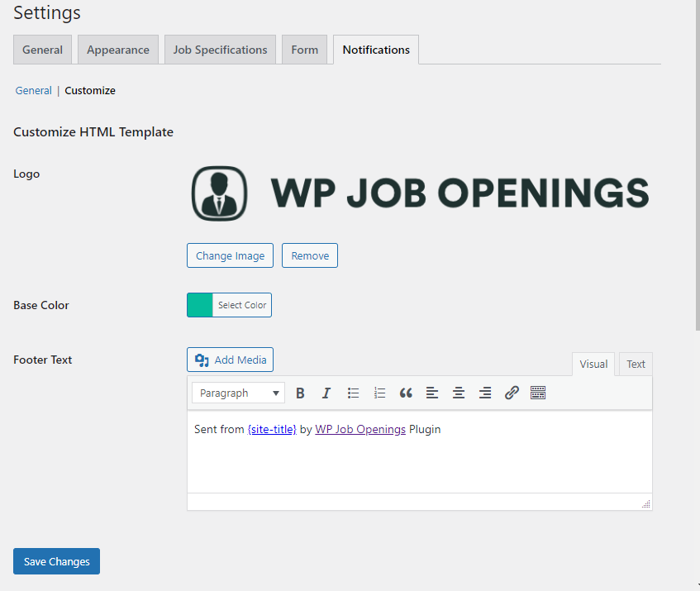Click Select Color for base color
700x591 pixels.
coord(242,305)
